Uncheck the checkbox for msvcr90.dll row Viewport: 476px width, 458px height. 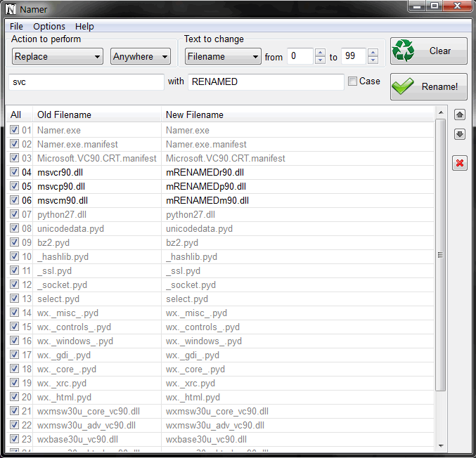(15, 172)
